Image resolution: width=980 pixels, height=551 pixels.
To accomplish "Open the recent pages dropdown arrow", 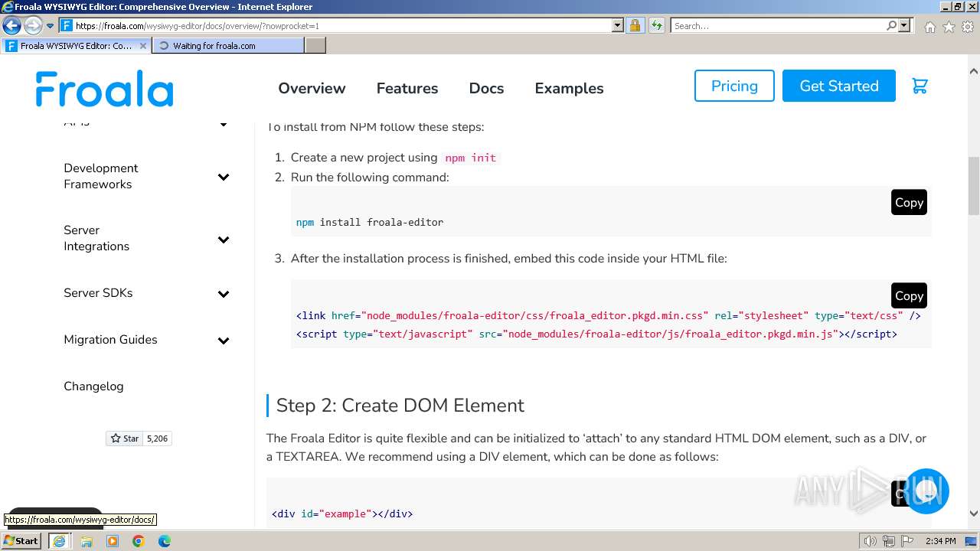I will [51, 25].
